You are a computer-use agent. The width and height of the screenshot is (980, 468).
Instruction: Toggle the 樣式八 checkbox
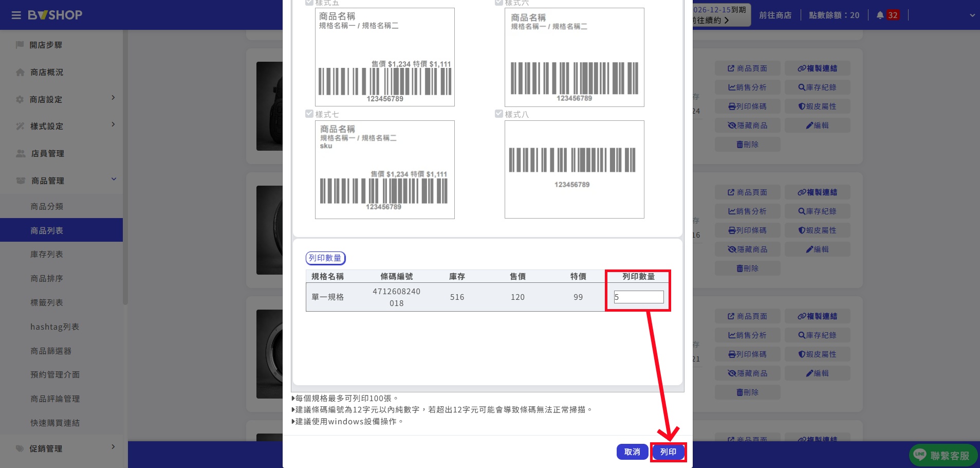(499, 114)
